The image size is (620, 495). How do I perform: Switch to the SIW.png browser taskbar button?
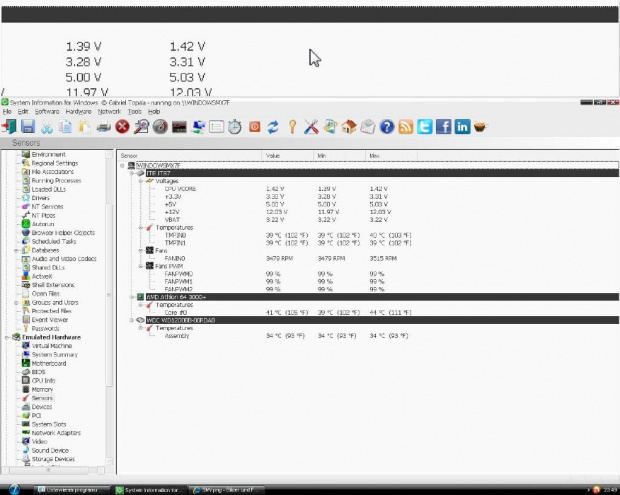(227, 490)
